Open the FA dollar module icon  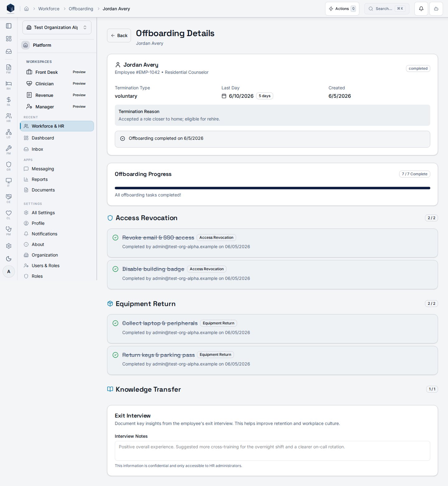point(9,101)
